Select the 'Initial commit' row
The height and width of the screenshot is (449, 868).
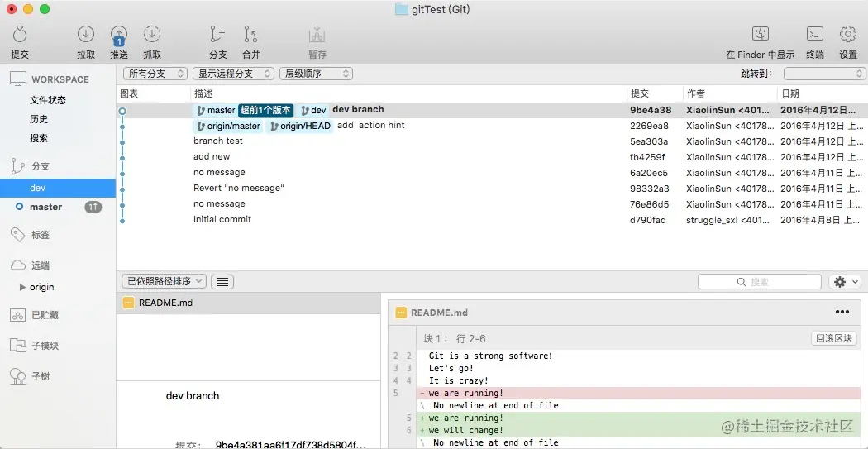click(492, 219)
